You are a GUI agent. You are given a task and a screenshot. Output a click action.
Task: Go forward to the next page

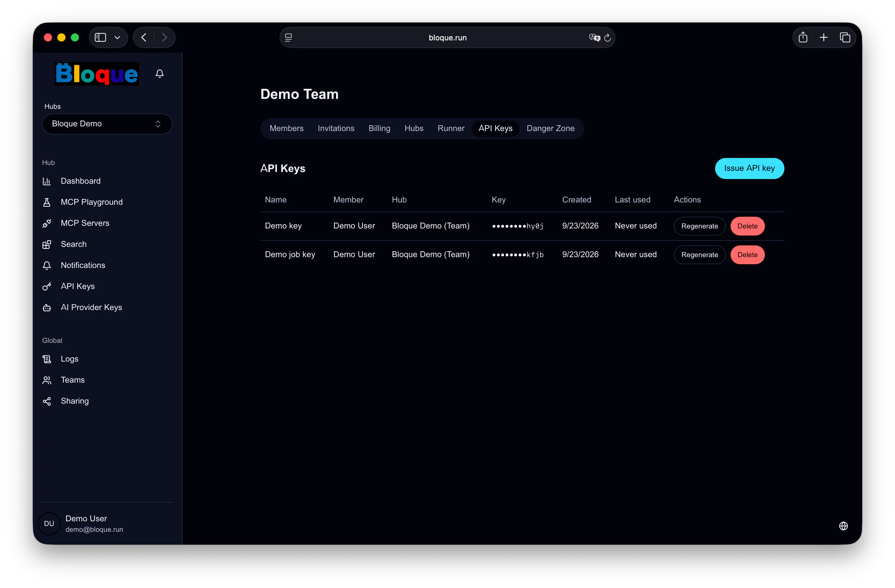click(164, 38)
